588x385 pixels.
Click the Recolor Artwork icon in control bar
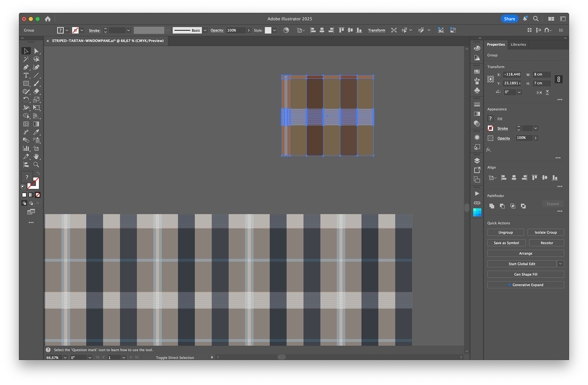tap(286, 30)
